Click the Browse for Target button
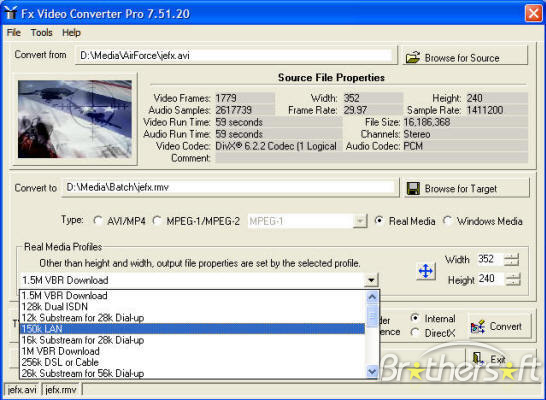Viewport: 546px width, 400px height. tap(467, 189)
